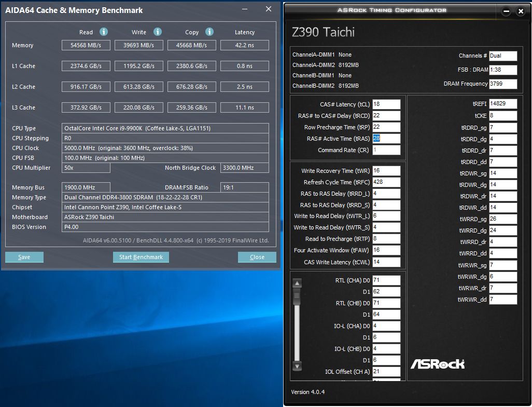Close the AIDA64 window with X icon
The width and height of the screenshot is (532, 407).
pyautogui.click(x=269, y=9)
